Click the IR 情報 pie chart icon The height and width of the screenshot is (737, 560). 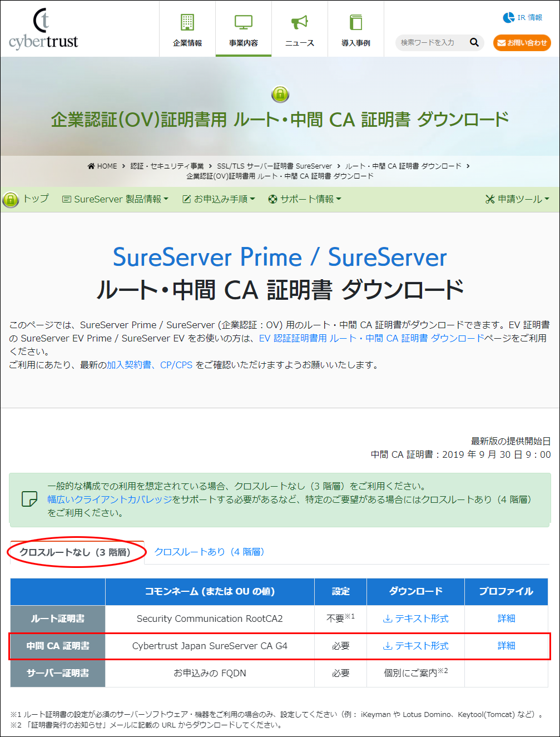[508, 18]
